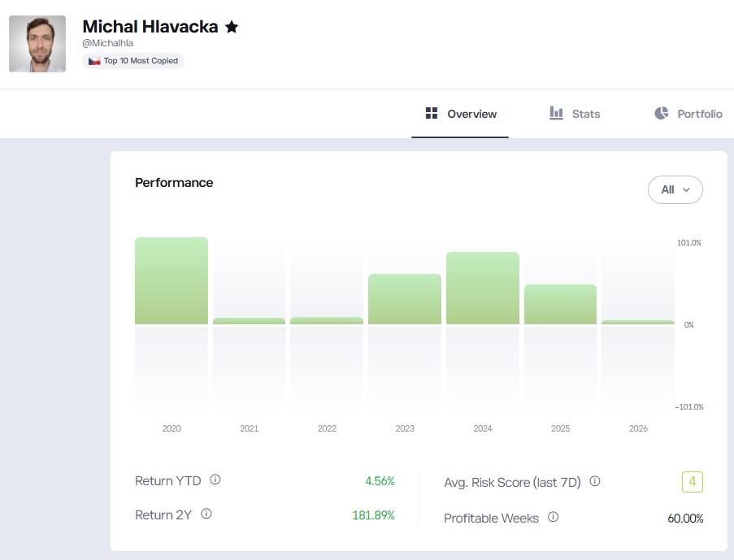Viewport: 734px width, 560px height.
Task: Click the 2024 performance bar
Action: click(x=483, y=289)
